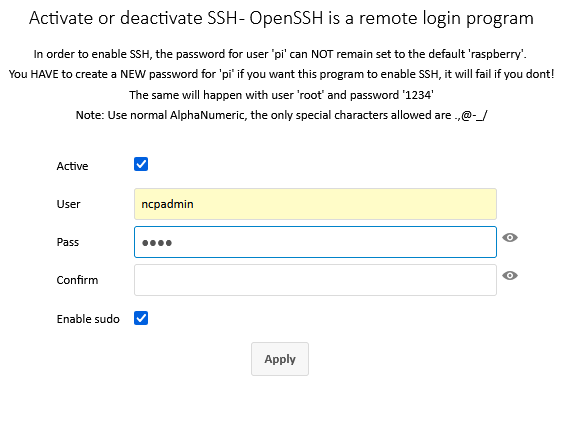This screenshot has height=430, width=575.
Task: Click the '1234' password text in description
Action: 418,95
